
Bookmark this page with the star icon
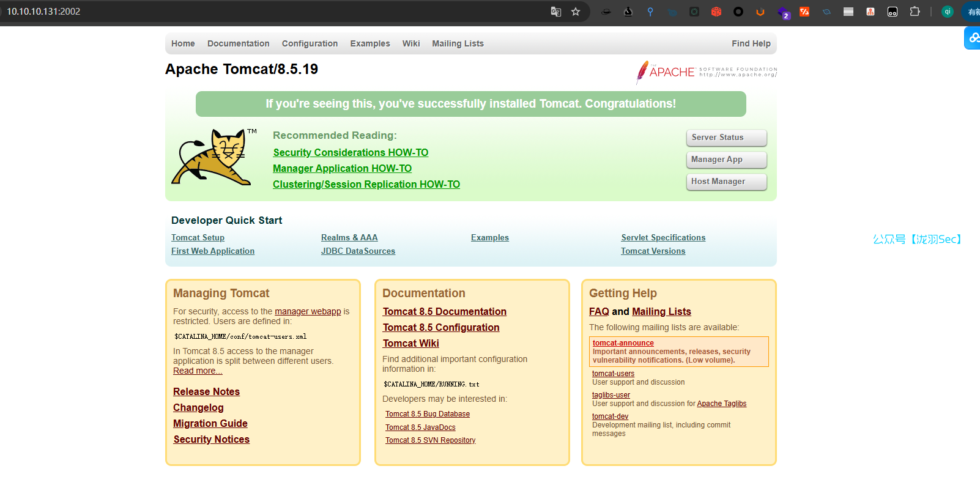point(576,12)
